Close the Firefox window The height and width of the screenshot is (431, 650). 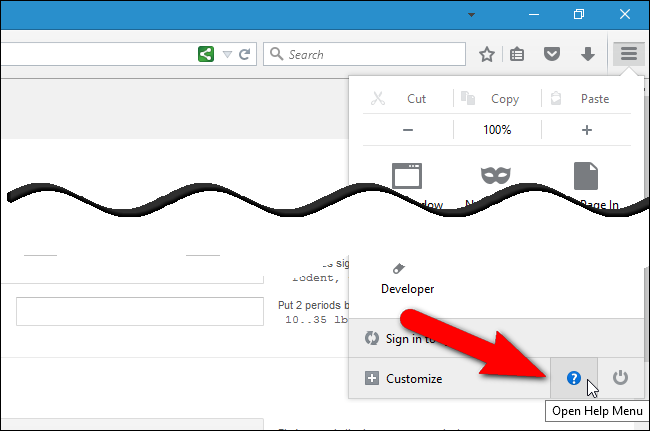[x=625, y=14]
